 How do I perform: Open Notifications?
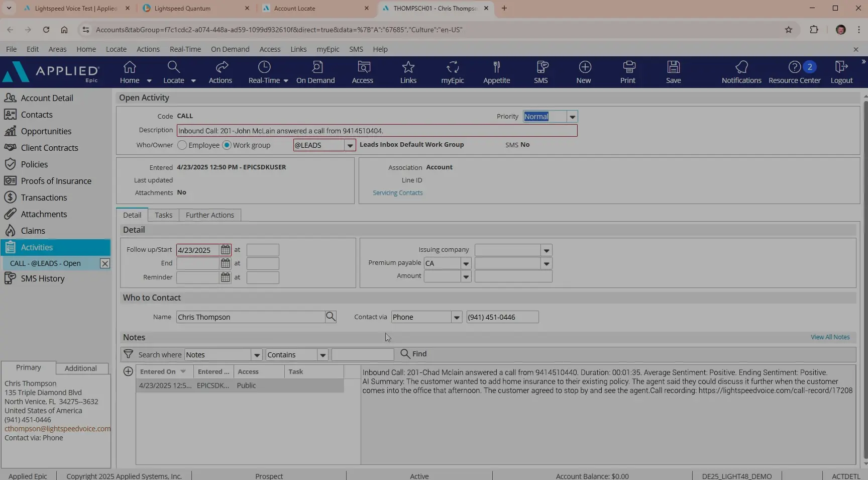[x=741, y=72]
